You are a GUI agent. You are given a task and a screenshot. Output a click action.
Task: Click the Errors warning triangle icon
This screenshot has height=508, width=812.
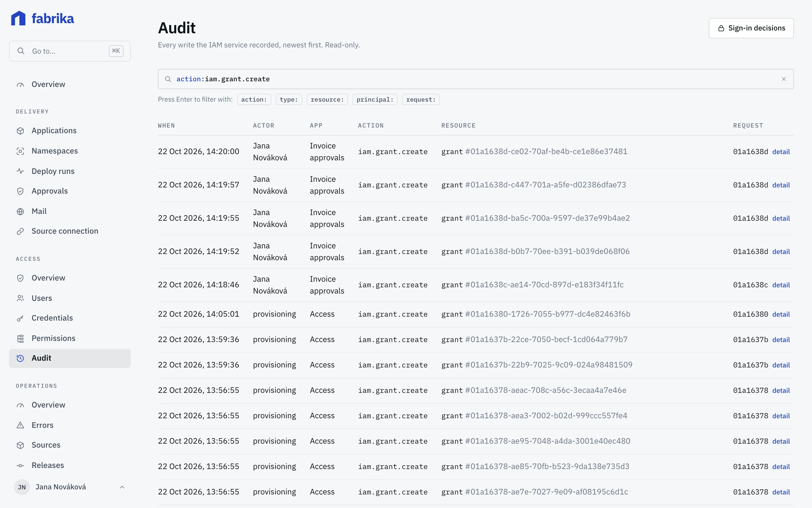click(21, 425)
